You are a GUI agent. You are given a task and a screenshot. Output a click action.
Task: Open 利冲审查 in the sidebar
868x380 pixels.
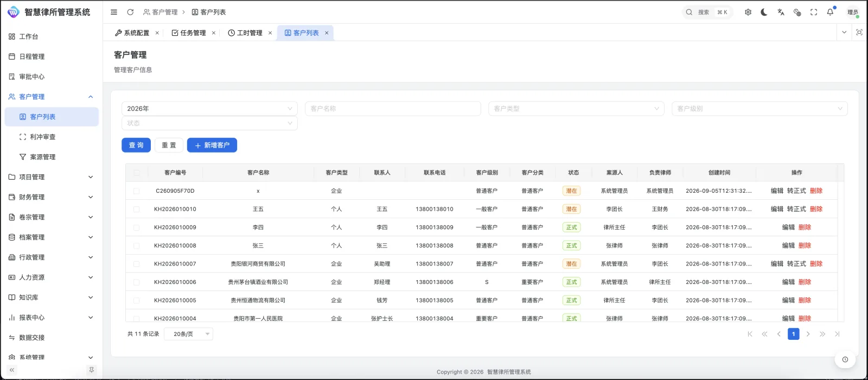click(x=52, y=137)
